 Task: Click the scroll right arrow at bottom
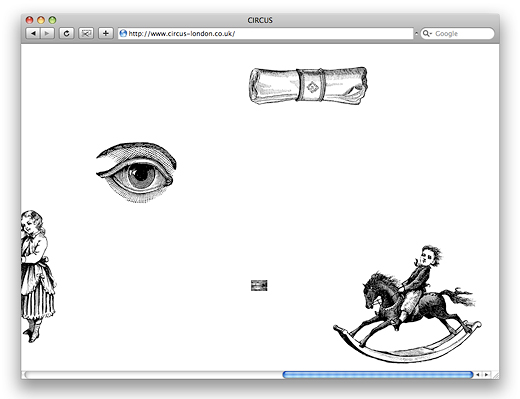(486, 375)
